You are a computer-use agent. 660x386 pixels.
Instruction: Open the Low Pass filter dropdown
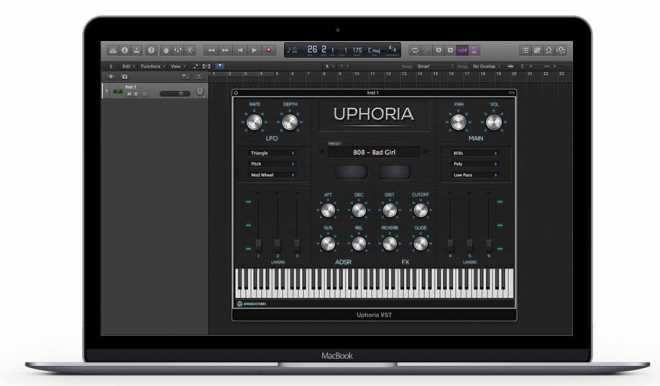click(x=475, y=175)
